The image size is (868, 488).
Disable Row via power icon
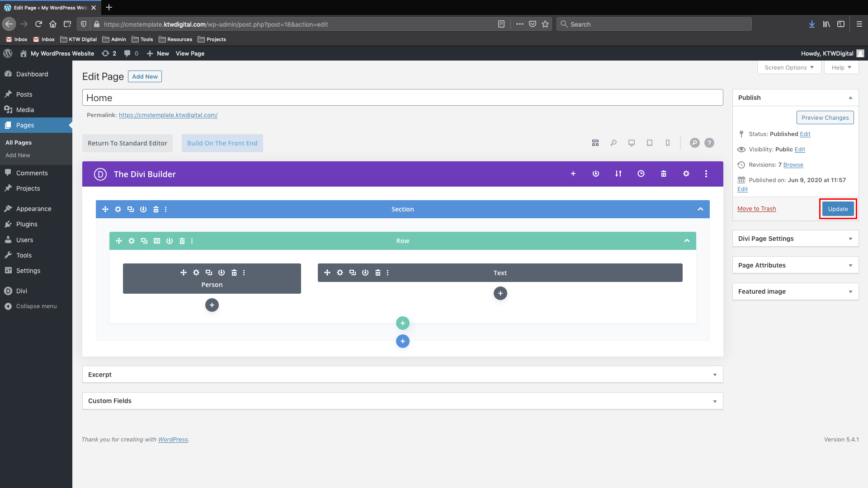[170, 241]
